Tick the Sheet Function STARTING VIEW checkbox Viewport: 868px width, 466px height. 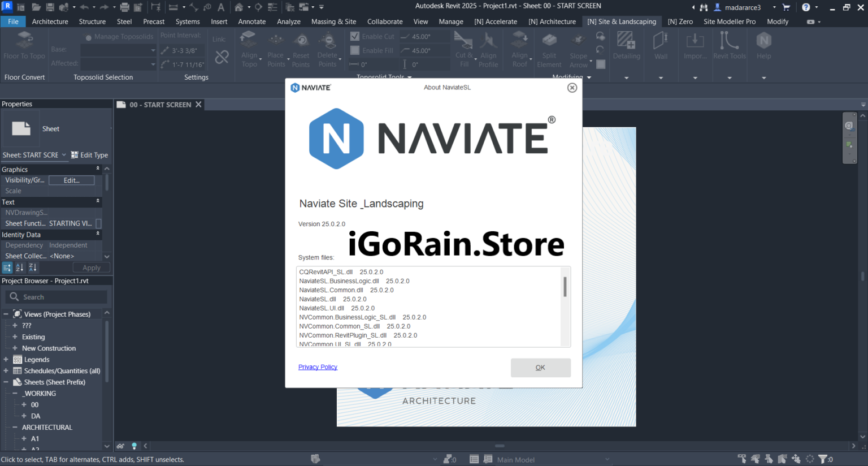(98, 223)
